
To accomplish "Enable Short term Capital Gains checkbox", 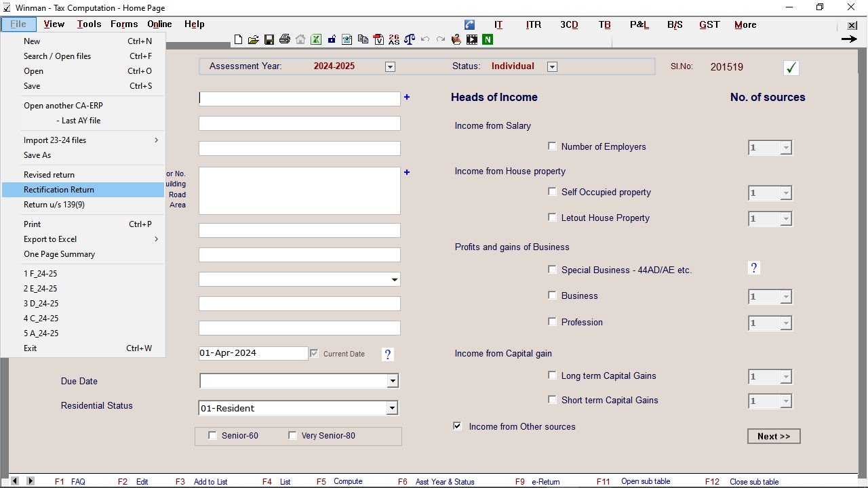I will click(552, 400).
